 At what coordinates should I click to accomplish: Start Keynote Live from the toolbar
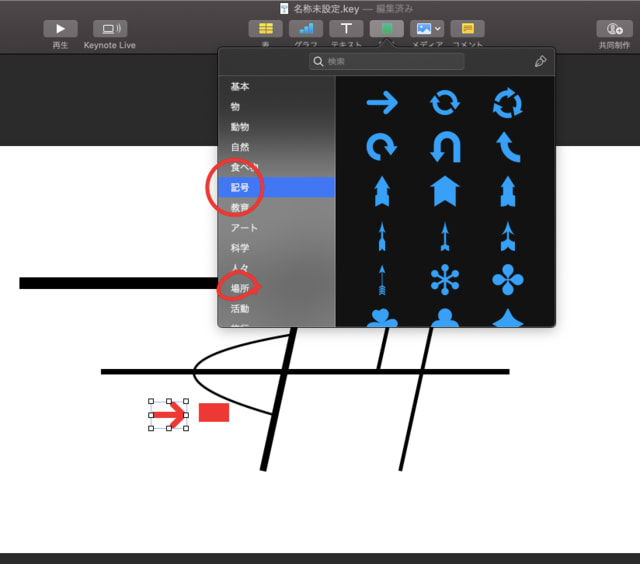click(x=109, y=29)
